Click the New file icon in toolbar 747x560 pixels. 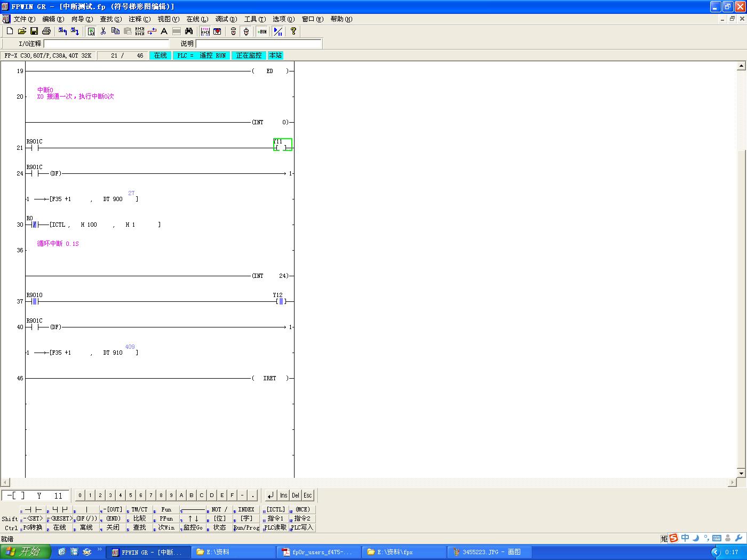[x=10, y=31]
